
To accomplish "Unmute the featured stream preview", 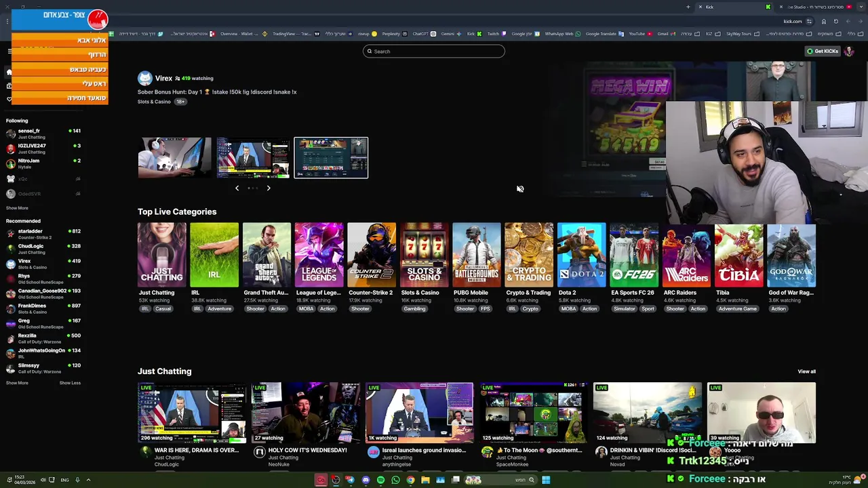I will [x=520, y=189].
